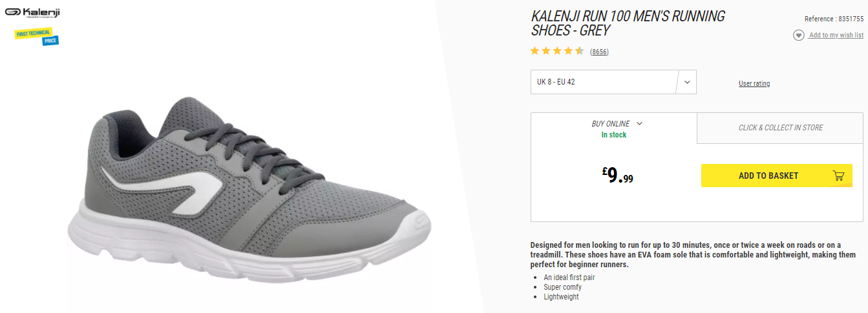Screen dimensions: 868x313
Task: Click the Kalenji brand logo
Action: click(32, 13)
